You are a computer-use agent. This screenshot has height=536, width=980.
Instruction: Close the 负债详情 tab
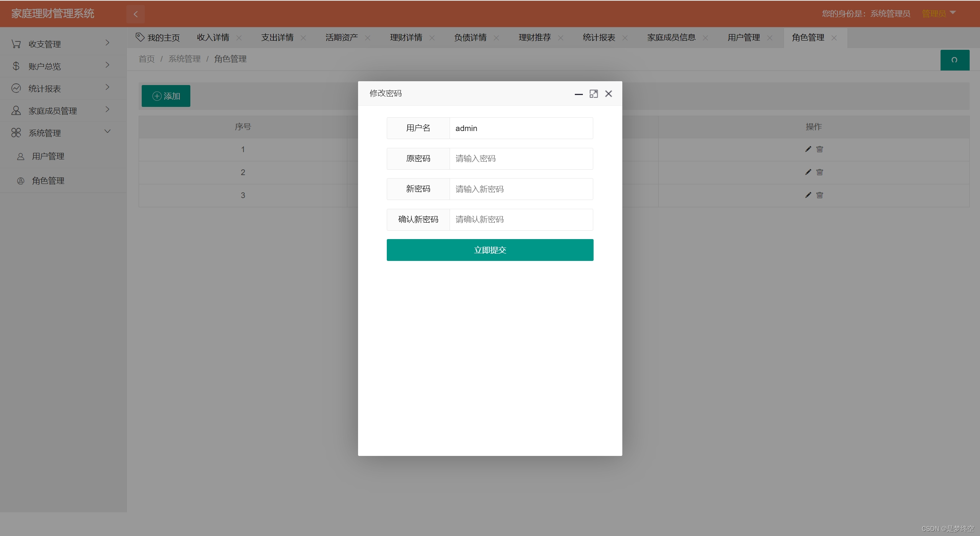coord(496,38)
